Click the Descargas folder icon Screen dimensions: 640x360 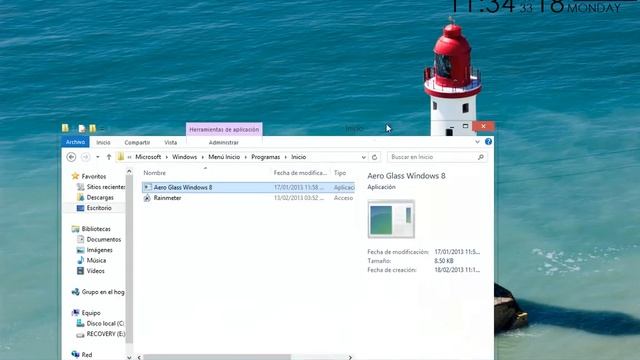coord(80,198)
